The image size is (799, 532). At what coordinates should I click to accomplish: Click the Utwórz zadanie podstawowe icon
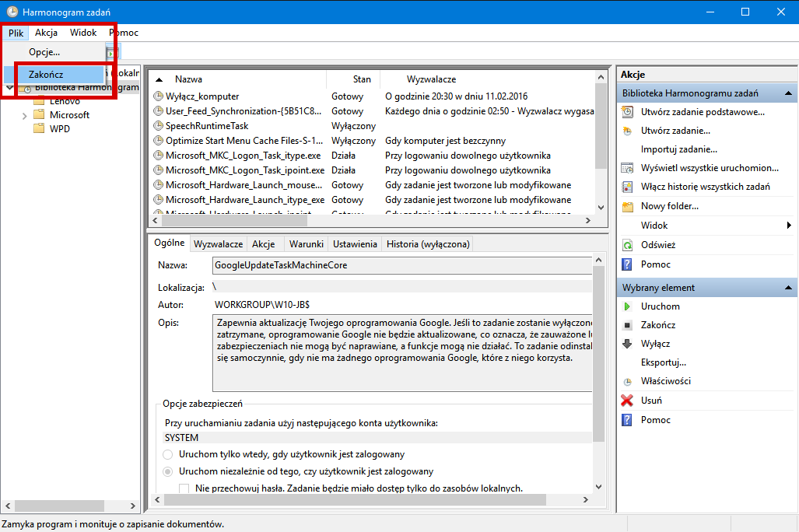point(627,112)
